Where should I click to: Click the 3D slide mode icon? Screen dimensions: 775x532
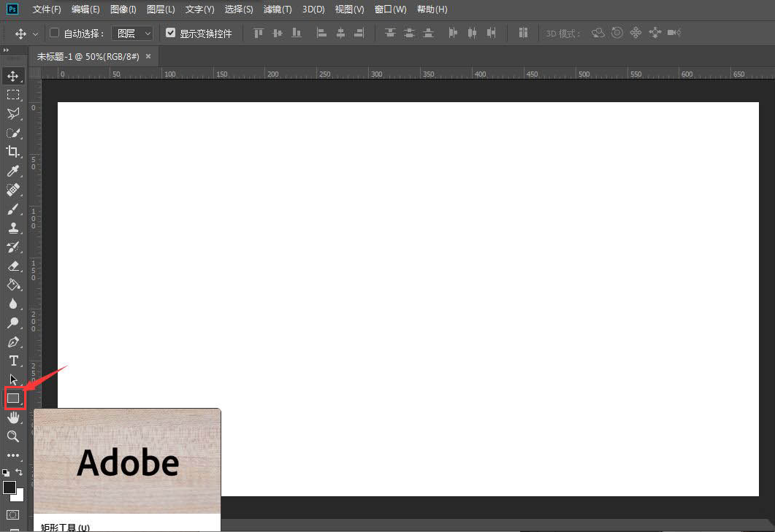pyautogui.click(x=655, y=33)
